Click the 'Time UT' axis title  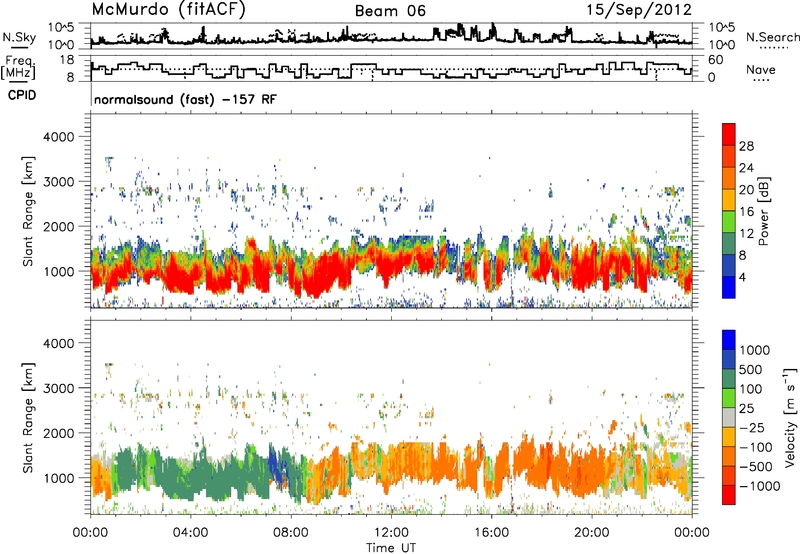391,548
